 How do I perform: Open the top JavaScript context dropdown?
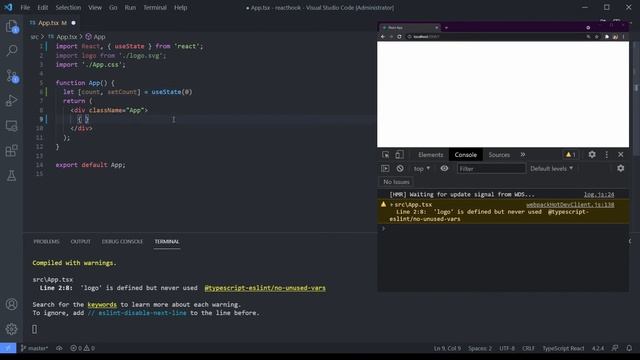pyautogui.click(x=422, y=169)
